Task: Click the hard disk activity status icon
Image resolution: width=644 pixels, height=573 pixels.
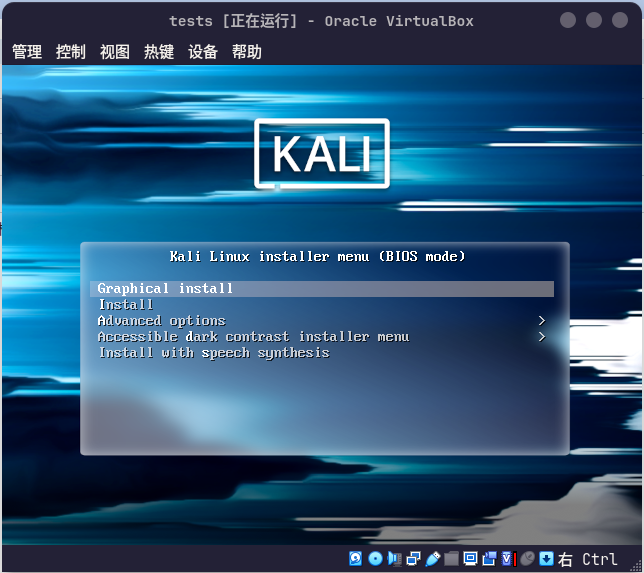Action: (356, 559)
